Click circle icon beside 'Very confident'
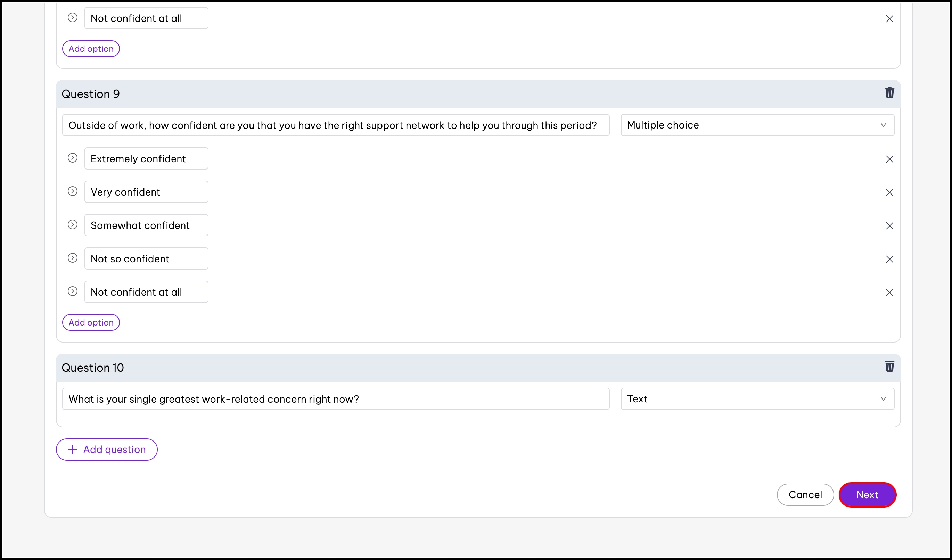The height and width of the screenshot is (560, 952). [73, 191]
